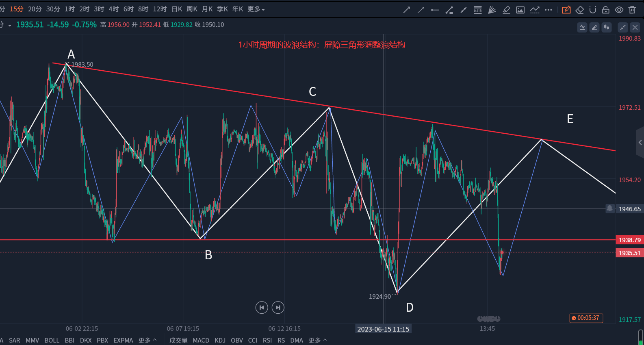Switch to the 周K timeframe
The width and height of the screenshot is (644, 345).
point(192,9)
